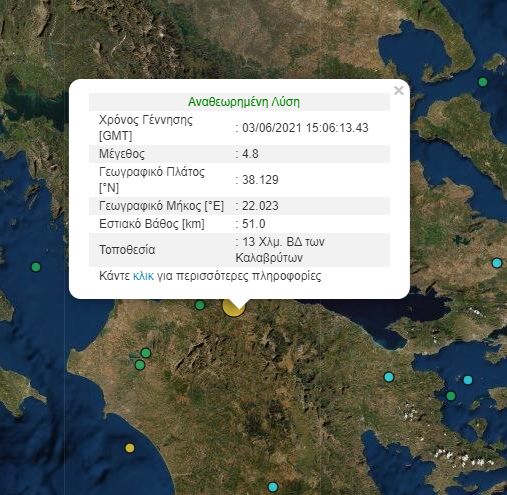
Task: Open the 'κλικ' link for more information
Action: pos(143,276)
